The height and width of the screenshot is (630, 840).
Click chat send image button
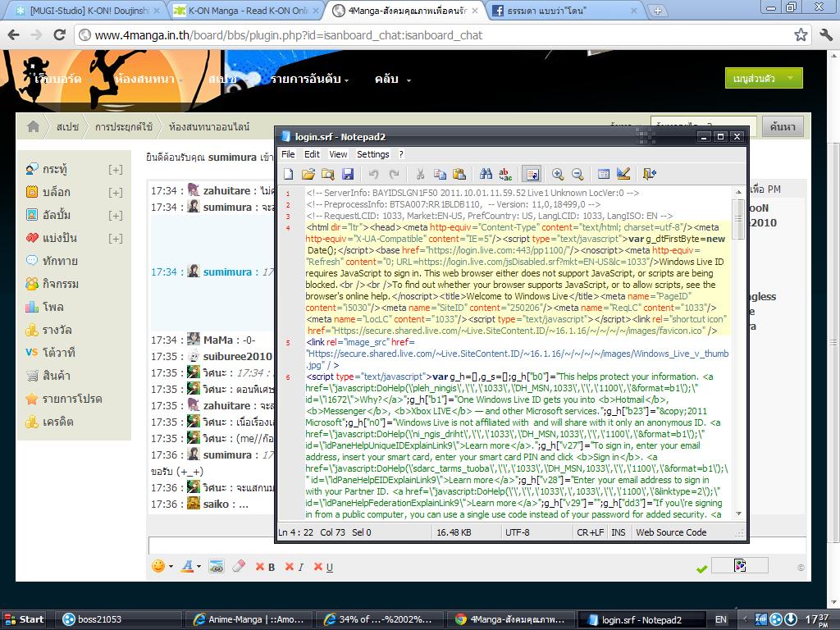[740, 565]
